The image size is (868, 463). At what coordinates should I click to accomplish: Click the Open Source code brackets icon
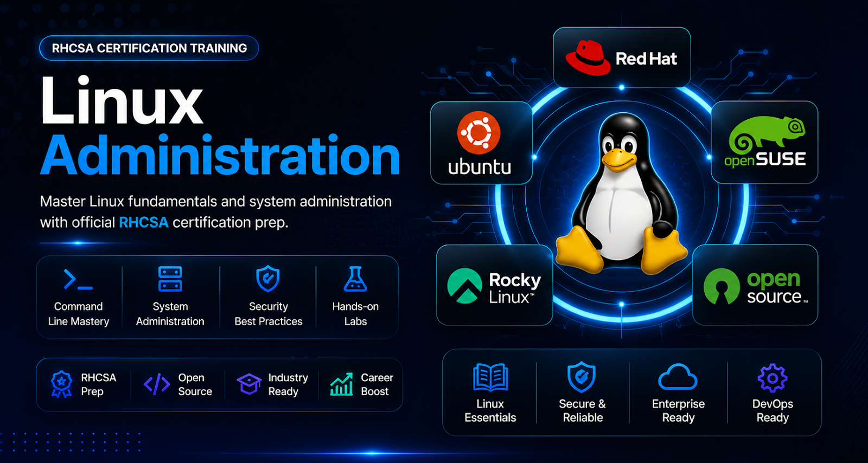pos(157,384)
